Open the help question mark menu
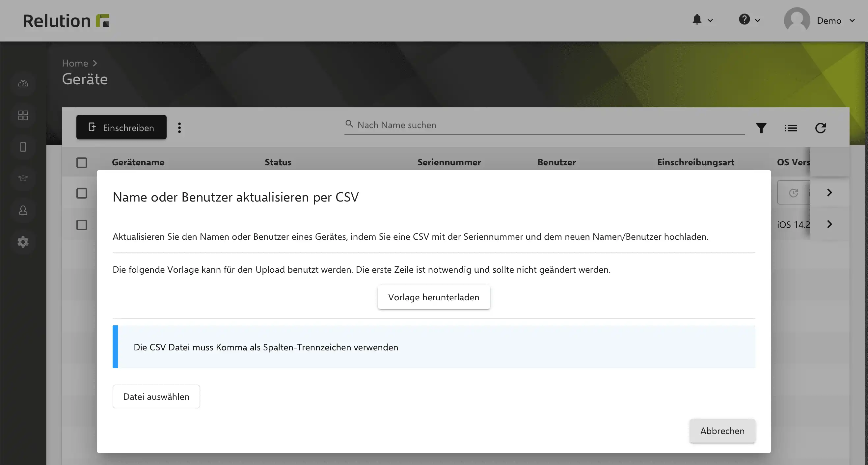This screenshot has width=868, height=465. pos(744,19)
